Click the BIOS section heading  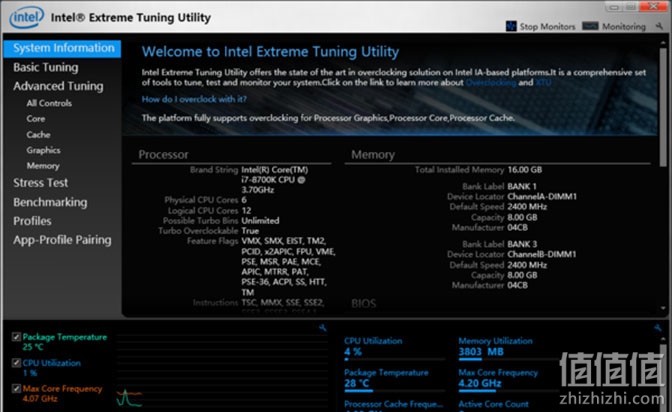tap(363, 304)
